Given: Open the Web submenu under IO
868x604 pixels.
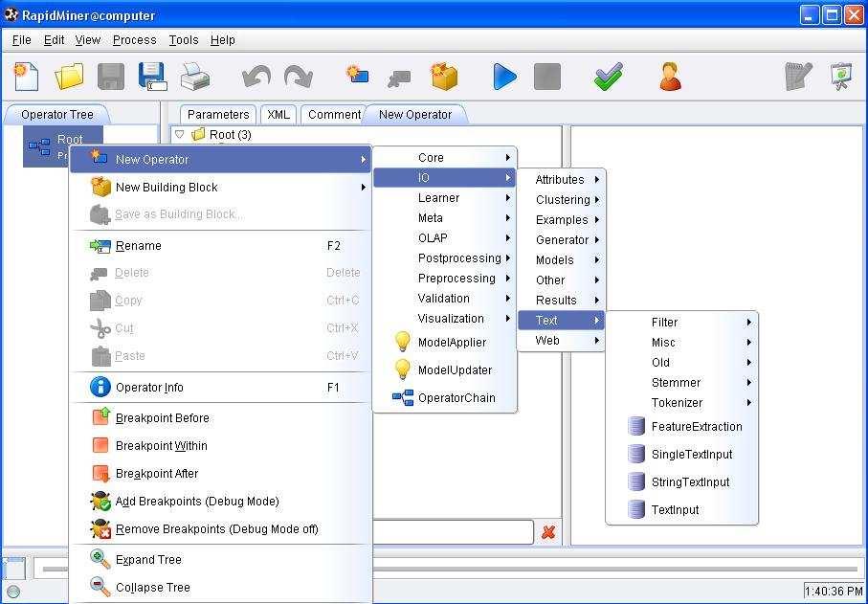Looking at the screenshot, I should [561, 341].
